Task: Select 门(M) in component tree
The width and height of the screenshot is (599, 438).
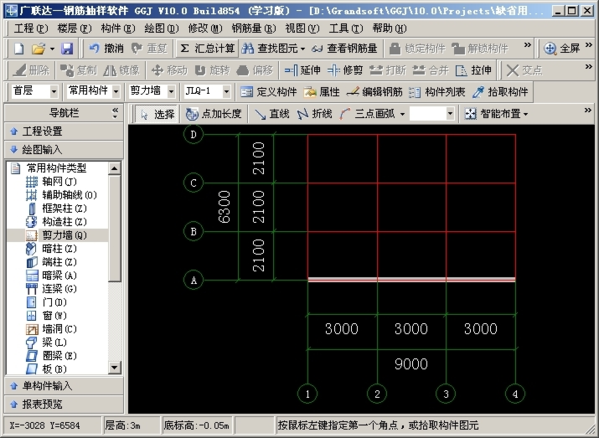Action: [x=46, y=302]
